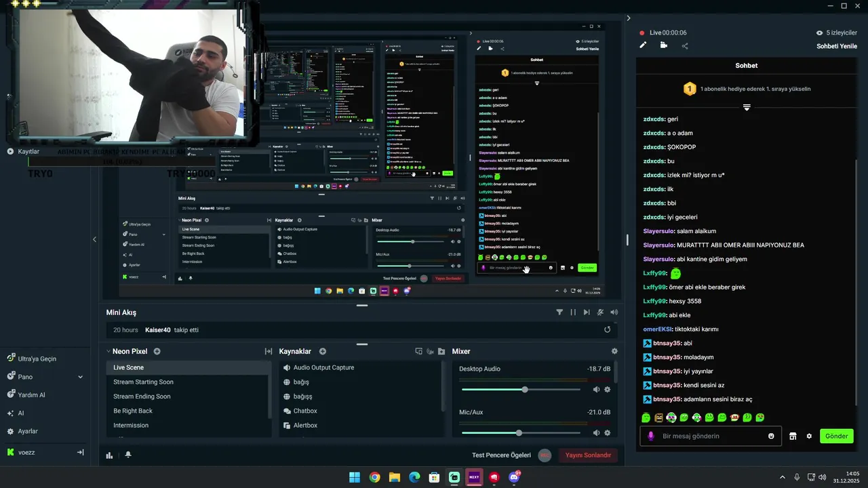Expand the Neon Pixel scene collection dropdown
This screenshot has height=488, width=868.
tap(108, 351)
